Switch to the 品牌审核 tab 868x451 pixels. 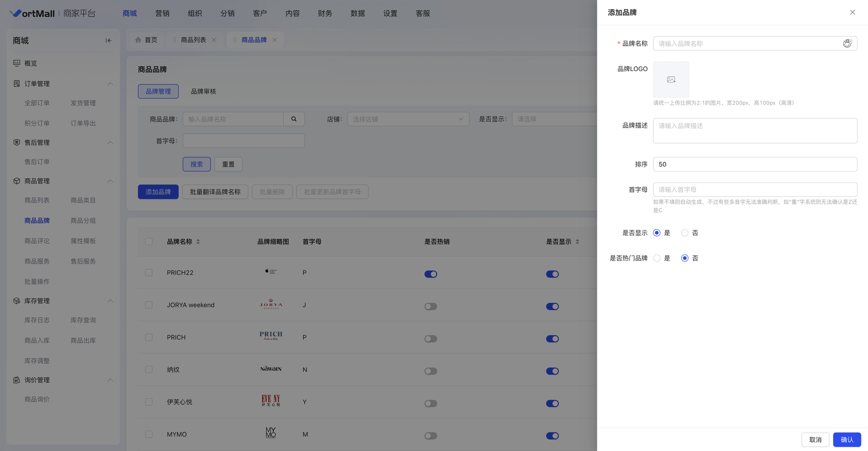click(x=203, y=92)
